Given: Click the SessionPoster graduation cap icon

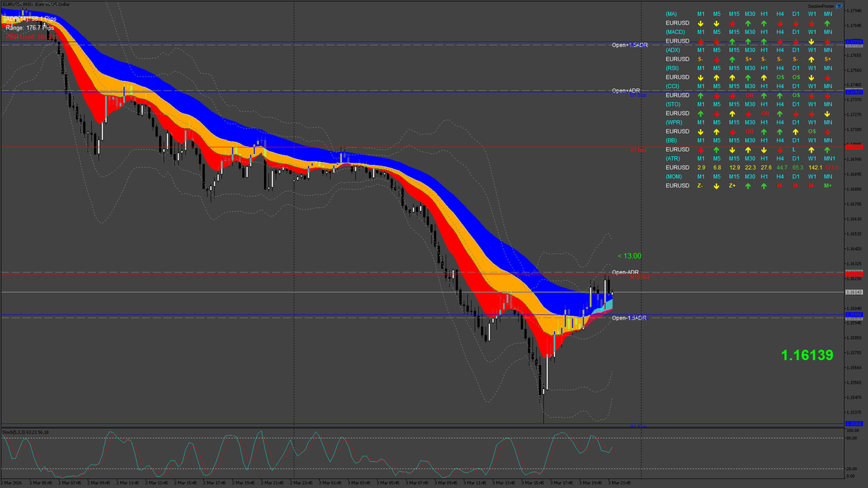Looking at the screenshot, I should tap(839, 6).
